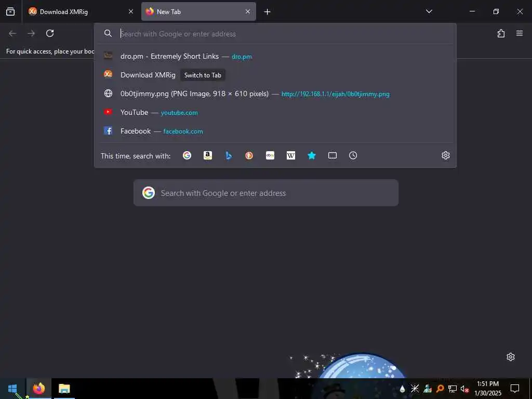Click the Facebook favicon in suggestions
532x399 pixels.
tap(108, 130)
